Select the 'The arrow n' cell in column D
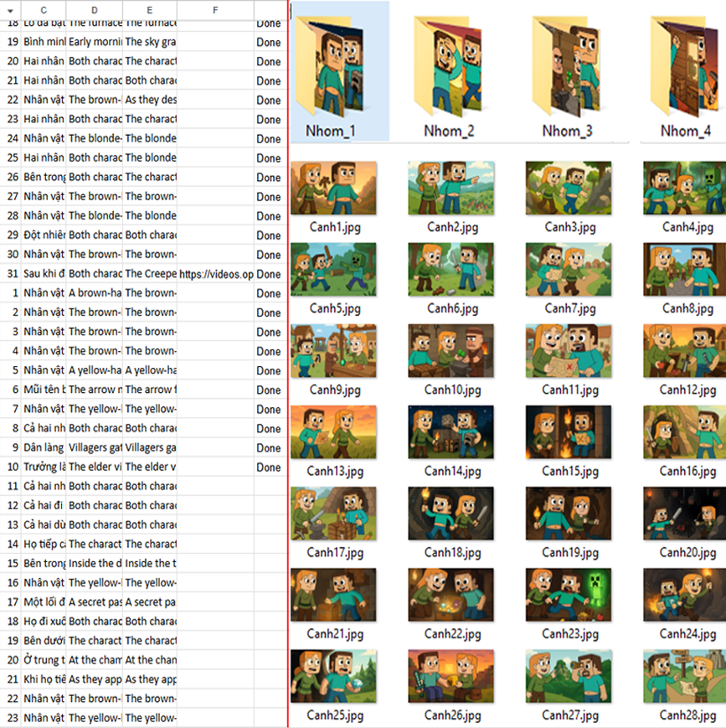This screenshot has width=726, height=728. (95, 390)
